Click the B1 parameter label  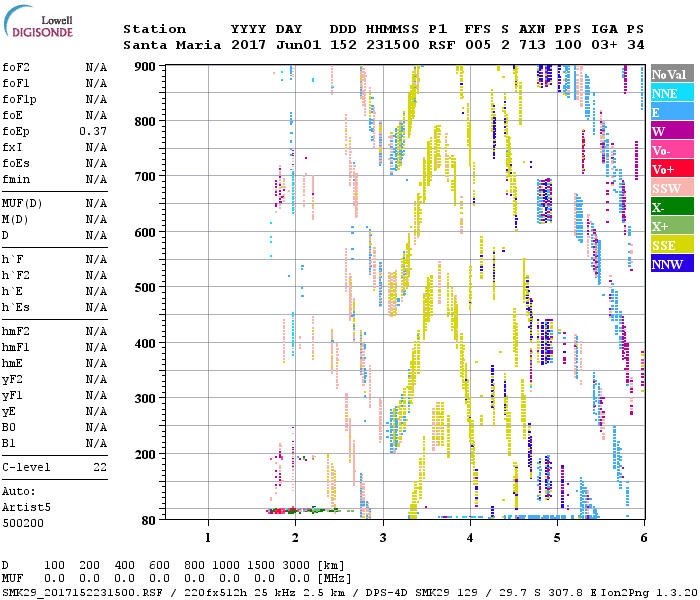click(x=9, y=443)
